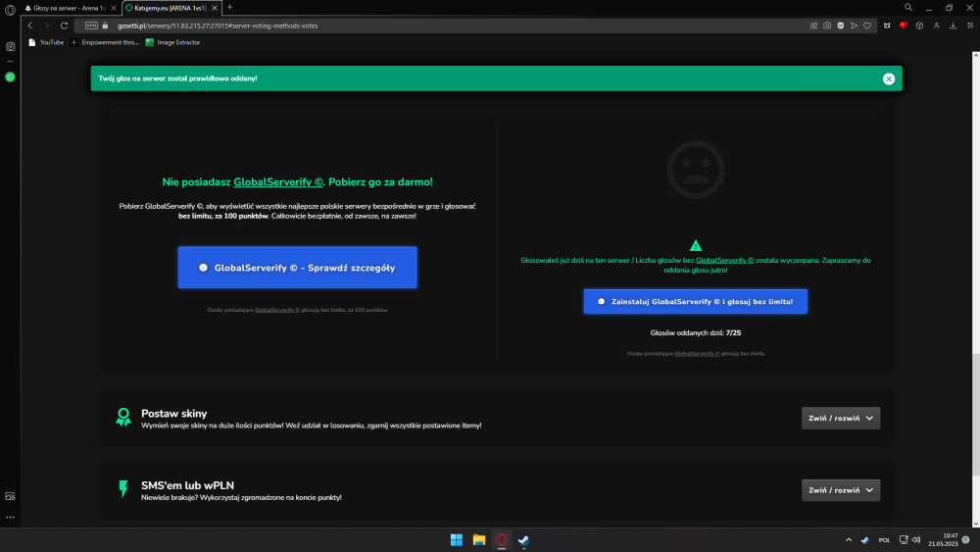Open Steam from the taskbar

(523, 540)
